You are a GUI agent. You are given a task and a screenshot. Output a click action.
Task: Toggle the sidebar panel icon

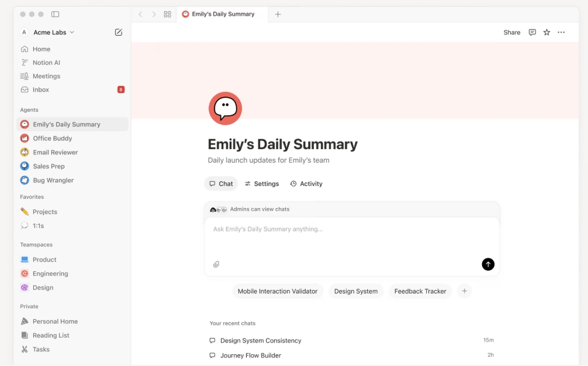[x=55, y=14]
